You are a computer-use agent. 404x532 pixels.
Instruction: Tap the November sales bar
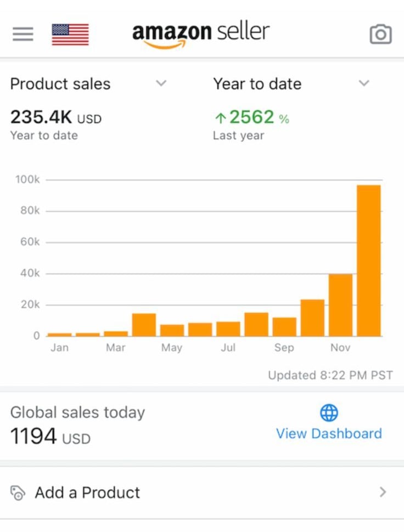340,305
